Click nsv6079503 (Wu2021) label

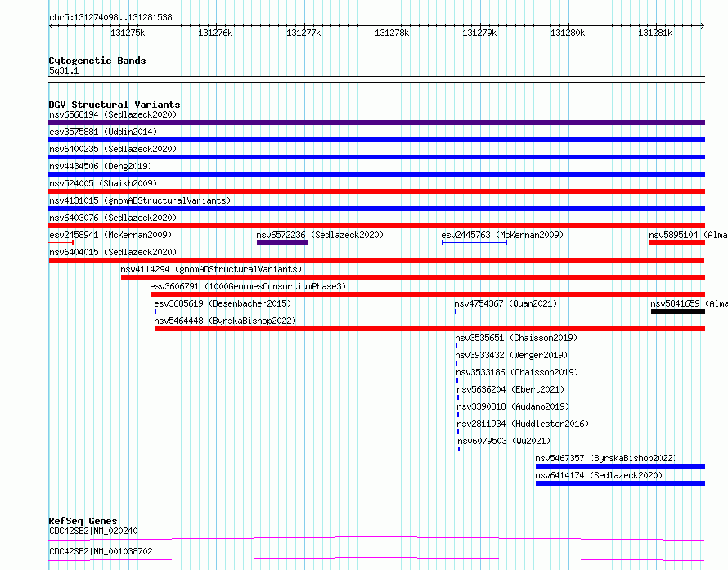(504, 441)
